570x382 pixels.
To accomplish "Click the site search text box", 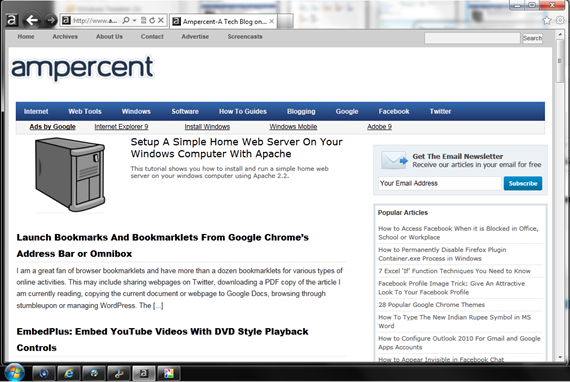I will (472, 38).
